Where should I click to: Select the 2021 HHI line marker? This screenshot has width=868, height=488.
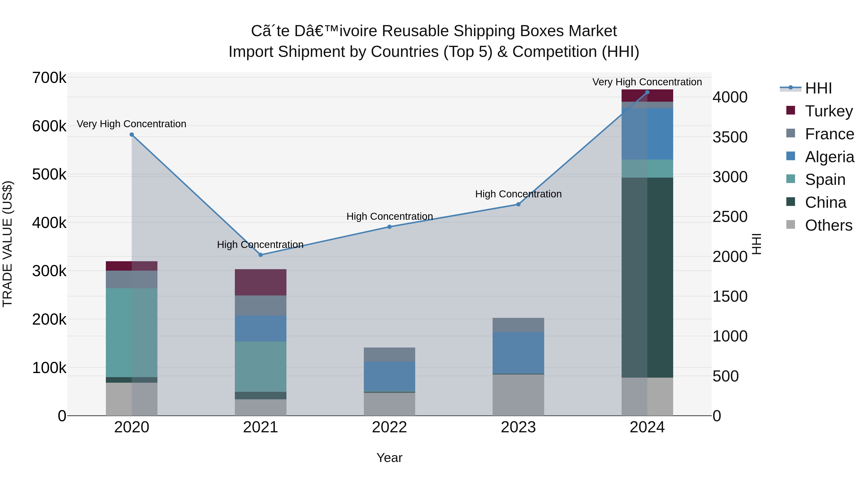(x=260, y=255)
